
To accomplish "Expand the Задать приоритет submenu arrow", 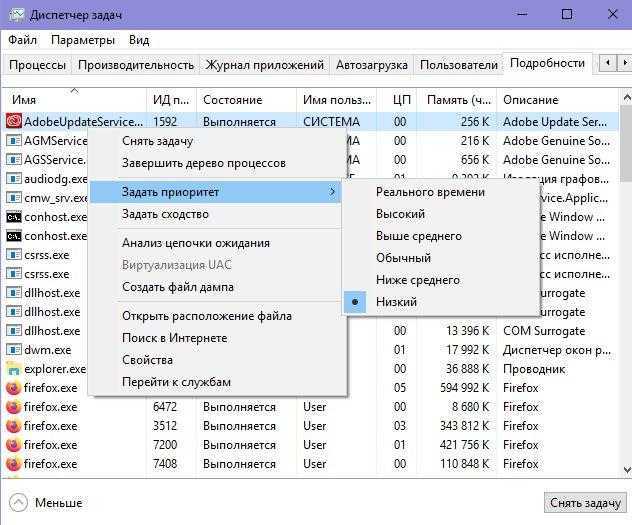I will pyautogui.click(x=333, y=192).
